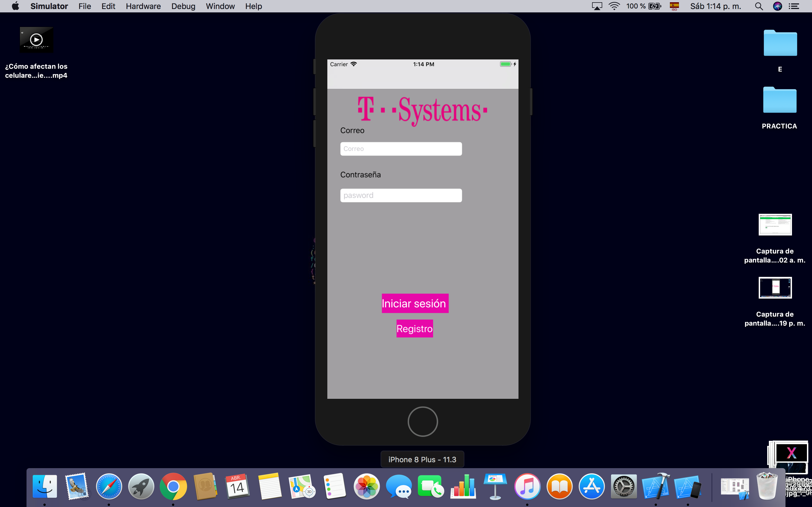The height and width of the screenshot is (507, 812).
Task: Click the Correo email text field
Action: click(x=401, y=149)
